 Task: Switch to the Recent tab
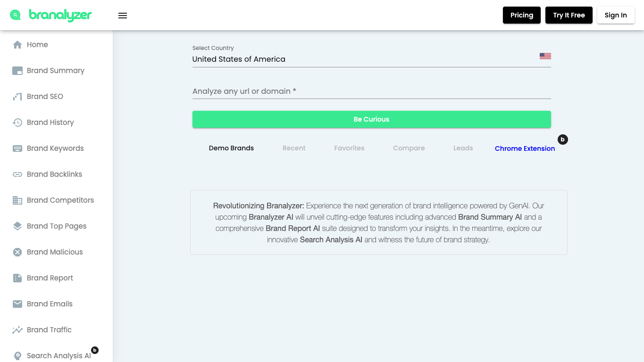(294, 148)
